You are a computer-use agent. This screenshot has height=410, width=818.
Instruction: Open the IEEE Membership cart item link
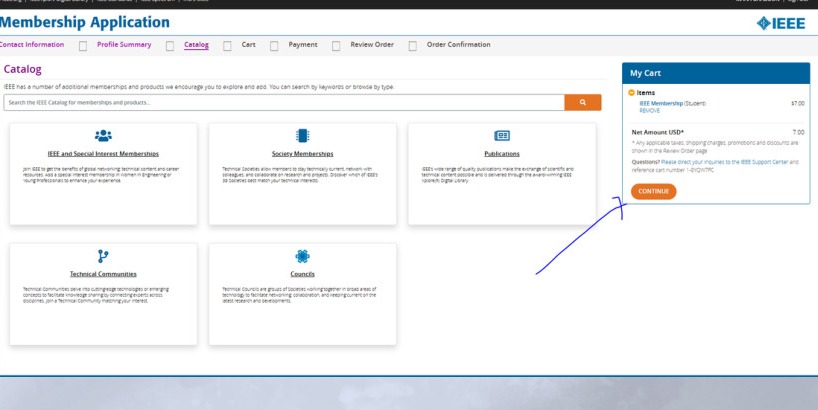coord(661,103)
